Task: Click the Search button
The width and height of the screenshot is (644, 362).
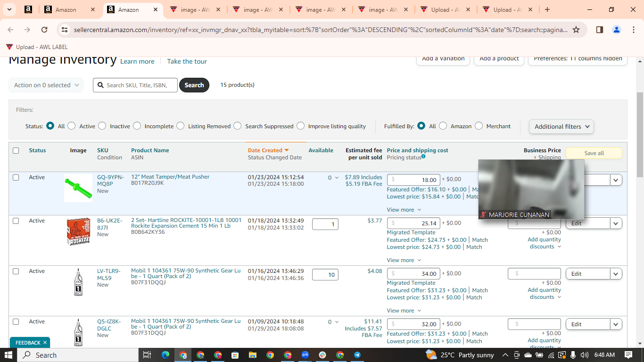Action: coord(194,85)
